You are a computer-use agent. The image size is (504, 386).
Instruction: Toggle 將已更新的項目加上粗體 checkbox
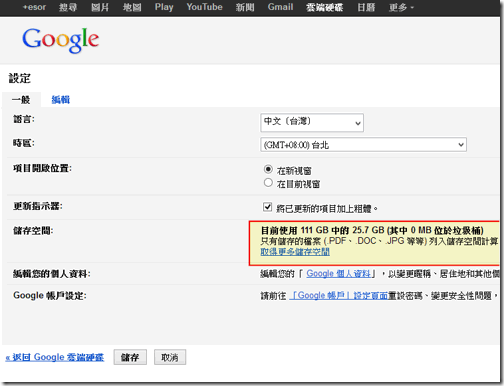coord(267,207)
